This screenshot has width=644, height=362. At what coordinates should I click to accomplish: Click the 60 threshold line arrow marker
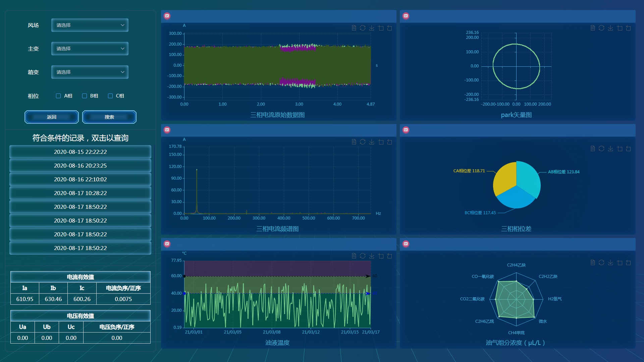click(x=368, y=276)
